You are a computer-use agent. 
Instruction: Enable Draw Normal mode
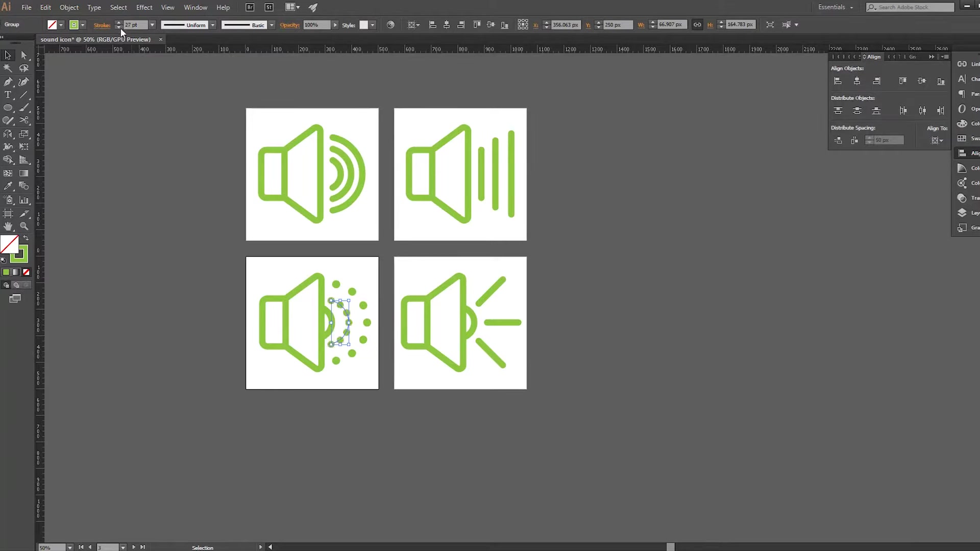pos(6,285)
